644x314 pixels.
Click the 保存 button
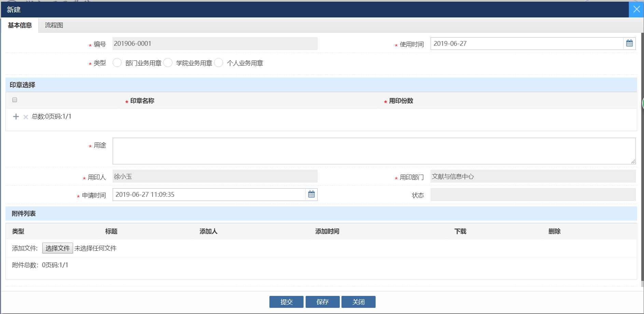tap(322, 302)
